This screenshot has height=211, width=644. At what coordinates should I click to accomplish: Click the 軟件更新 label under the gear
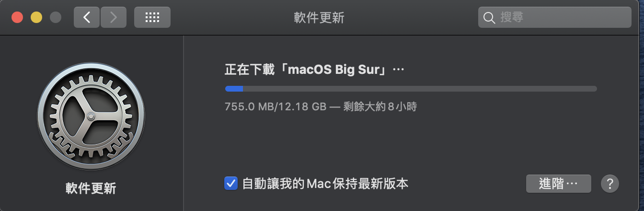pos(91,188)
